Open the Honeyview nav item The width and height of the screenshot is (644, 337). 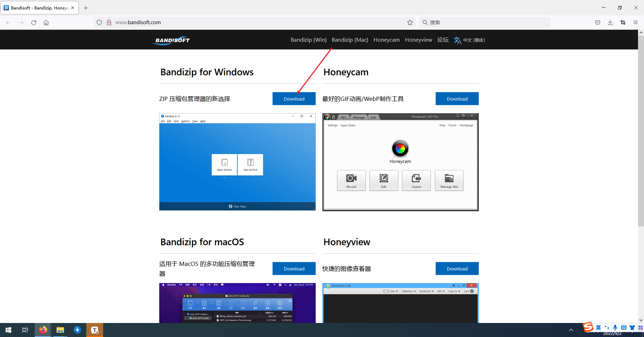point(418,40)
